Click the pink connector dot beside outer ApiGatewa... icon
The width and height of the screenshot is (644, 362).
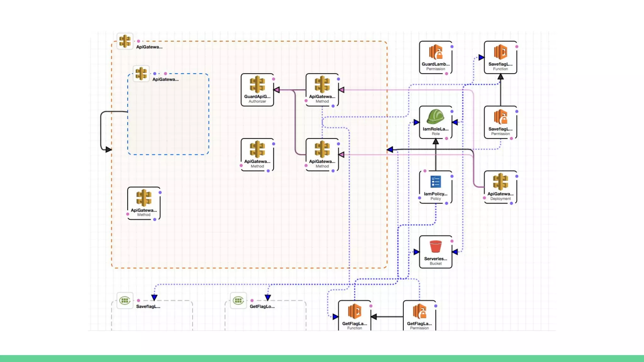pyautogui.click(x=138, y=41)
